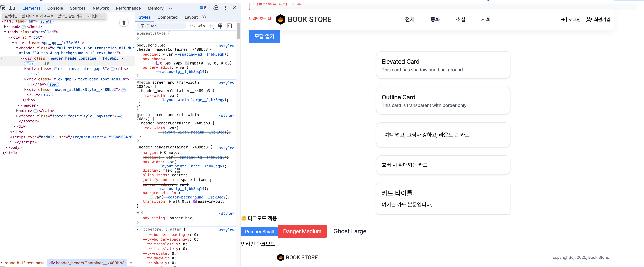Click the BOOK STORE header logo icon
The height and width of the screenshot is (267, 644).
[x=280, y=19]
